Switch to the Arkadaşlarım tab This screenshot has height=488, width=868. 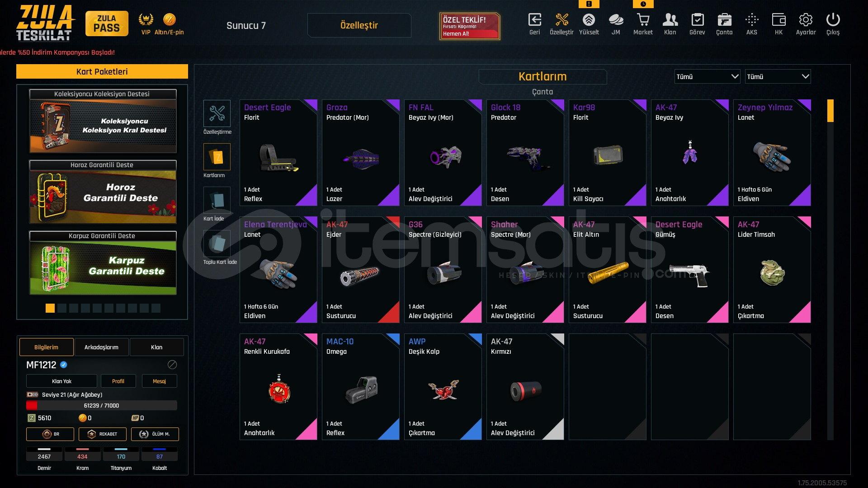[x=101, y=347]
